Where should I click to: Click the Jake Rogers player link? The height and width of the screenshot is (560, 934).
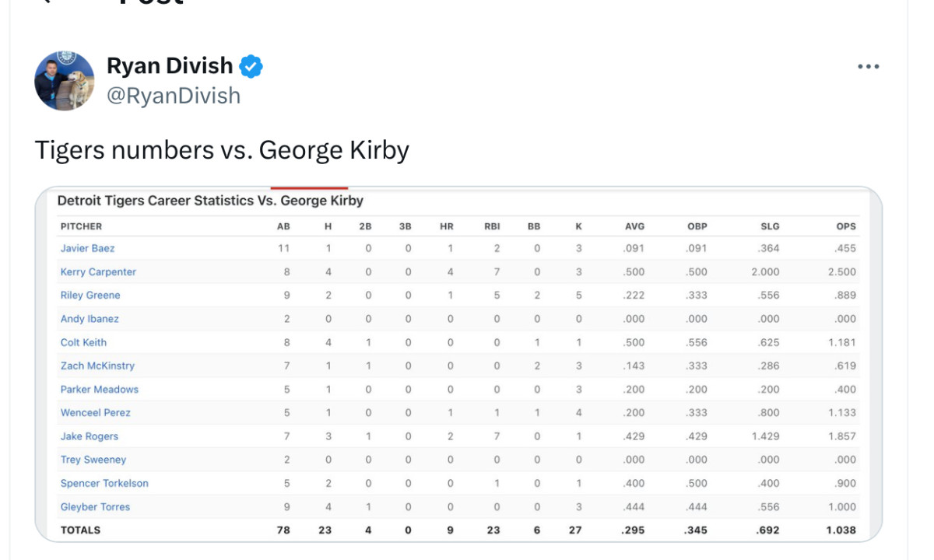coord(90,436)
